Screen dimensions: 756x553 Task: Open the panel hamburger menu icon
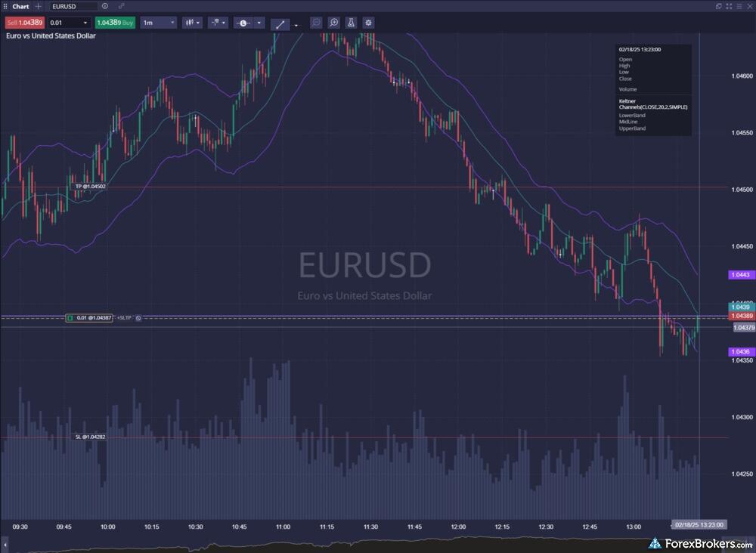tap(739, 6)
